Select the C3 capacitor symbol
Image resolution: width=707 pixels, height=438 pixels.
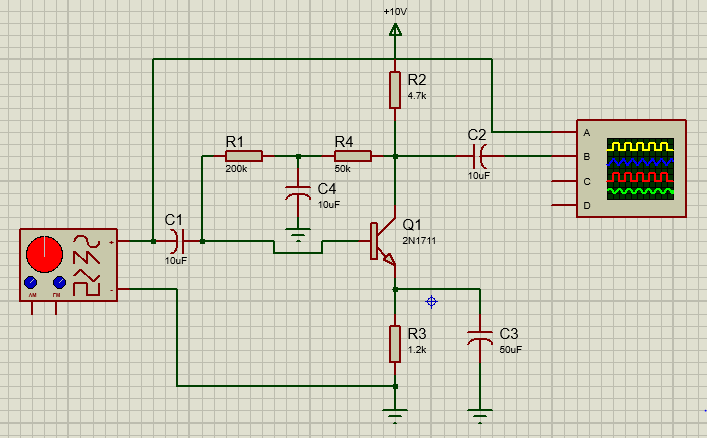click(x=480, y=337)
